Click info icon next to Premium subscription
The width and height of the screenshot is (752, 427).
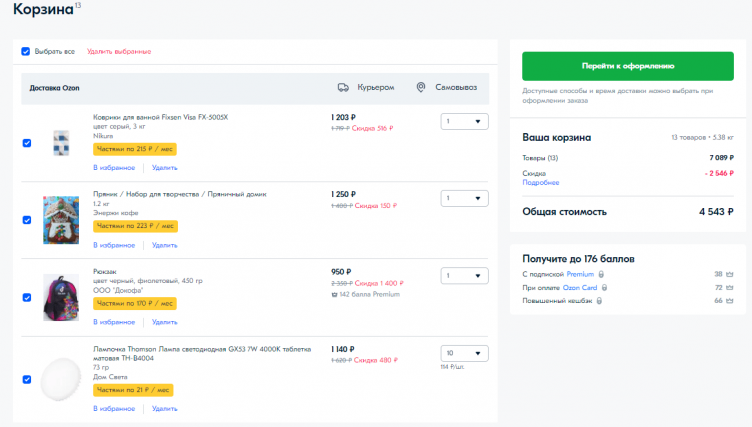[601, 274]
